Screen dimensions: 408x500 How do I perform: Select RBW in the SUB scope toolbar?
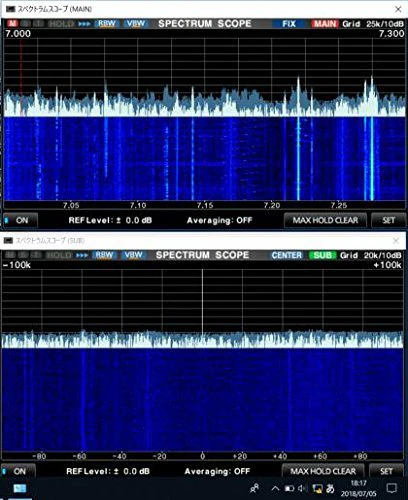(x=104, y=255)
